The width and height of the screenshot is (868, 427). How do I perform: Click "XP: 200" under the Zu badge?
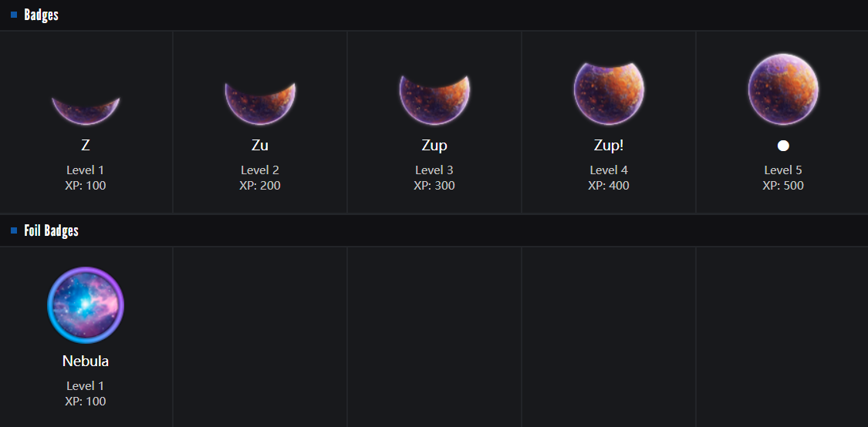pos(260,185)
